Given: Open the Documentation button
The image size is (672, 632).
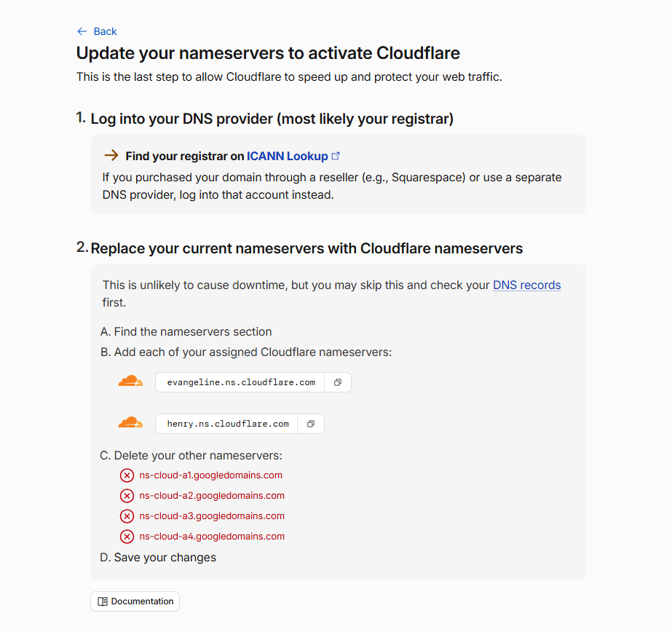Looking at the screenshot, I should 135,601.
